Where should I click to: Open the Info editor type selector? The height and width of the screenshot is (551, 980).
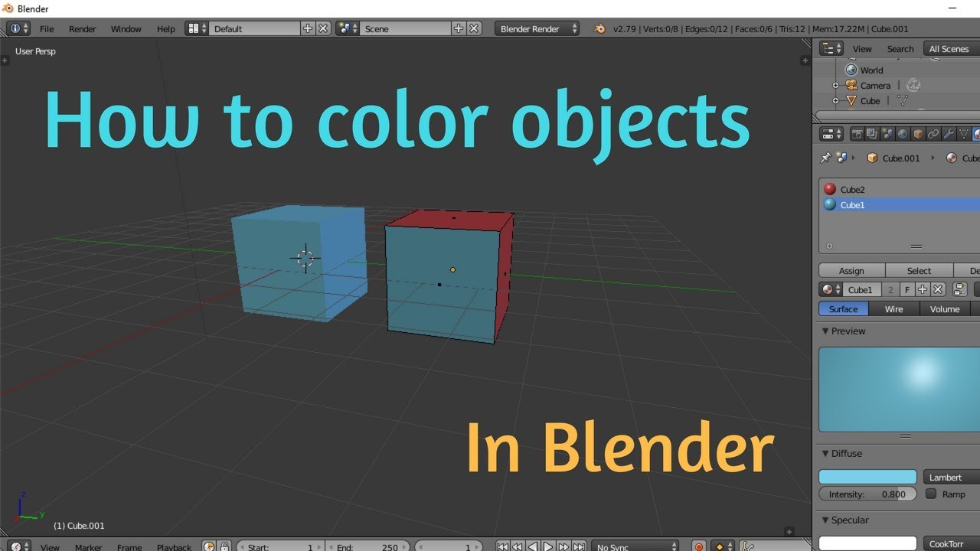(x=18, y=28)
